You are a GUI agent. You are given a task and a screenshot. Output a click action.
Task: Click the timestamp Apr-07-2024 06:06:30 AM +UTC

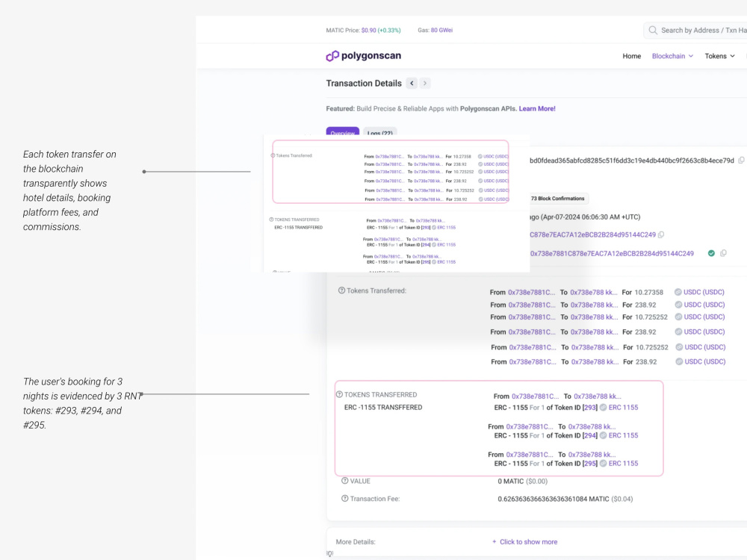tap(590, 217)
